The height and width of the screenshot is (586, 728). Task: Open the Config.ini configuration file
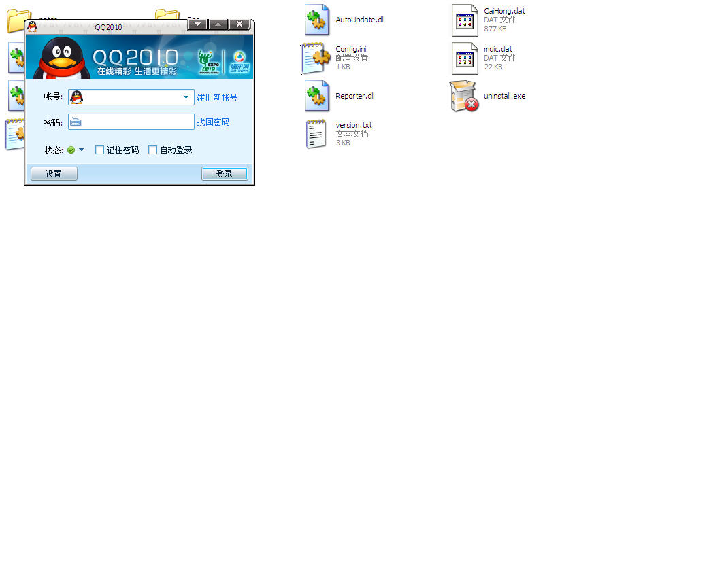(x=314, y=58)
